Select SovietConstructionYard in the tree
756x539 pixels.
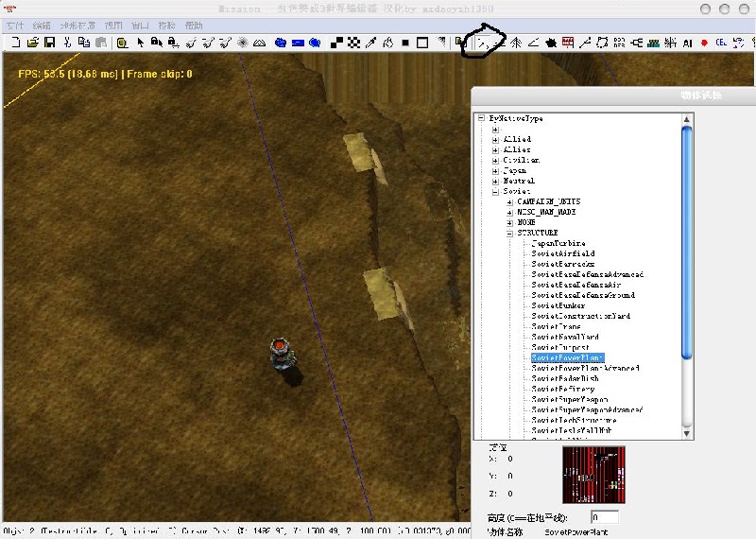coord(580,316)
